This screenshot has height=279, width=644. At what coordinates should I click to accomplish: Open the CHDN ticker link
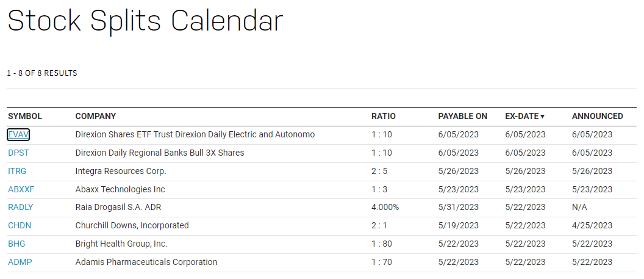coord(20,226)
